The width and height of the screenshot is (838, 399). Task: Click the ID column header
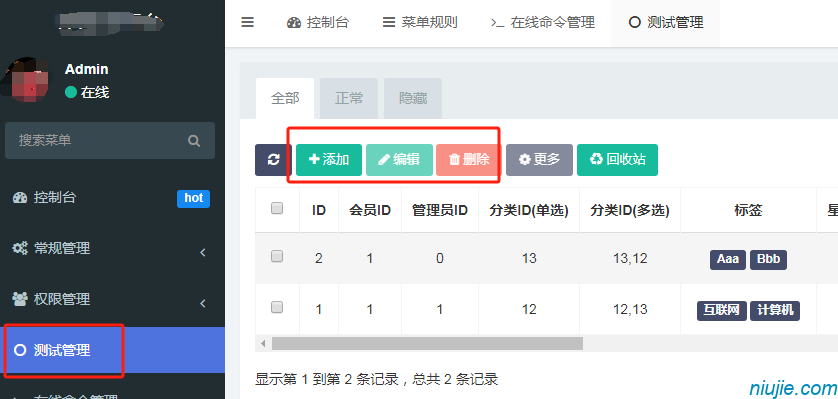click(319, 210)
